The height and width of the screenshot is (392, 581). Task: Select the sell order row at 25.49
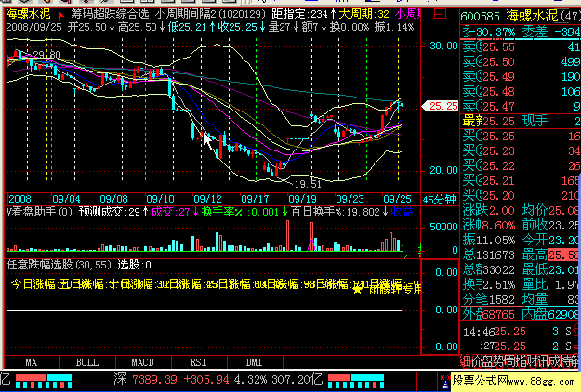(x=521, y=76)
